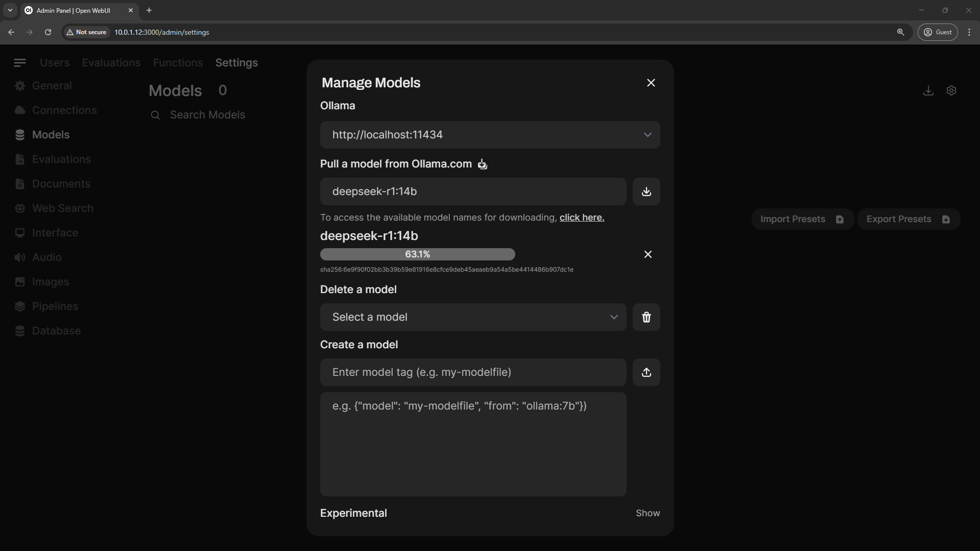Open the Web Search settings icon
The image size is (980, 551).
(19, 208)
